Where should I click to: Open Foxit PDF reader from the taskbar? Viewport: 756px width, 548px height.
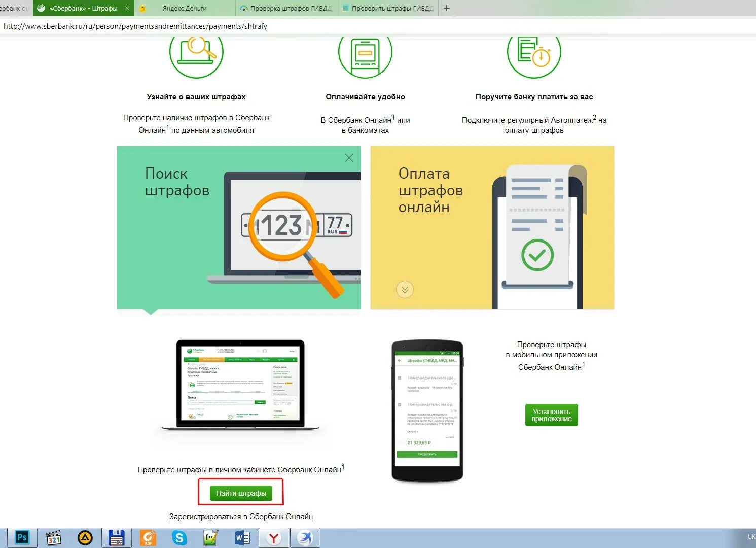click(148, 538)
